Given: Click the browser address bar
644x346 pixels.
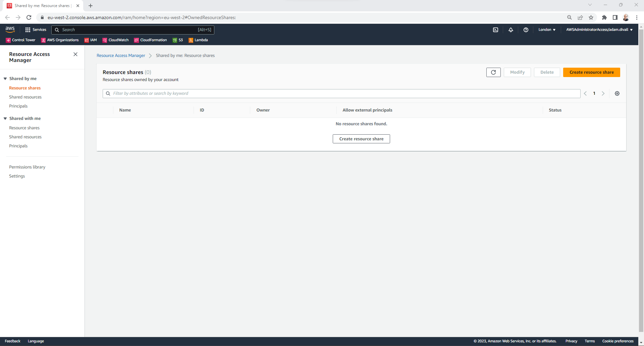Looking at the screenshot, I should 302,17.
